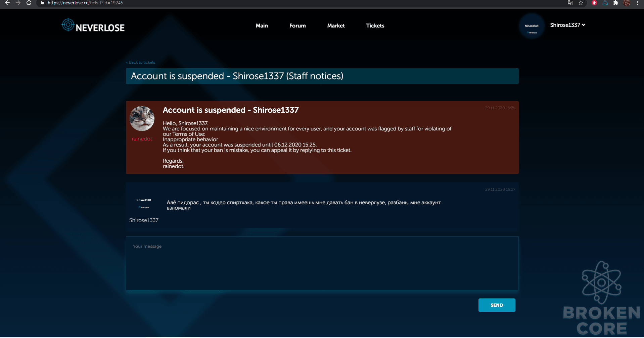Open the Market section
644x338 pixels.
pos(336,25)
